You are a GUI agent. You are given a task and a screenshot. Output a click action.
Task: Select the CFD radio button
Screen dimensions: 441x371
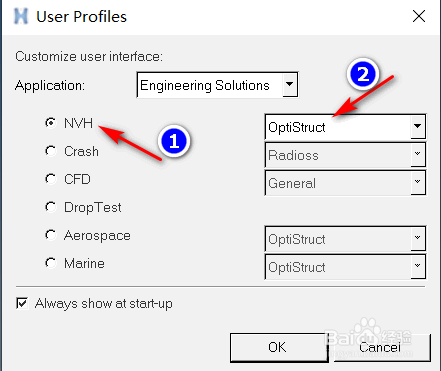tap(51, 179)
